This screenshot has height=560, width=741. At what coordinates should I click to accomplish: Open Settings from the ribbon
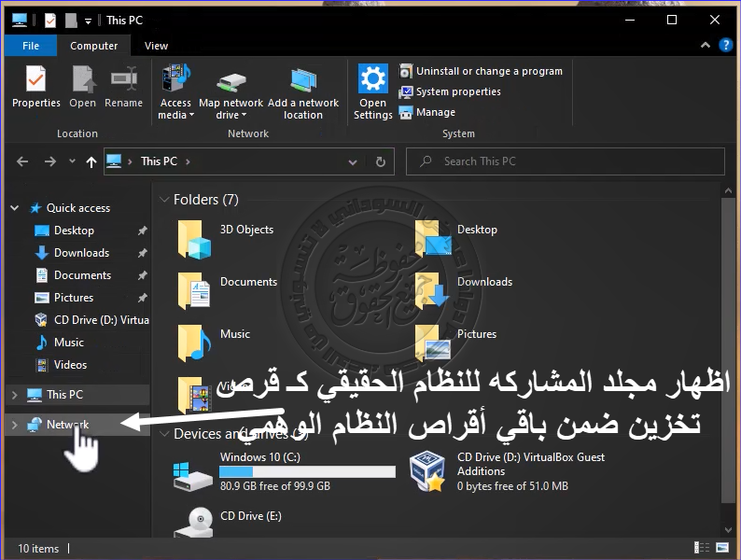(372, 91)
